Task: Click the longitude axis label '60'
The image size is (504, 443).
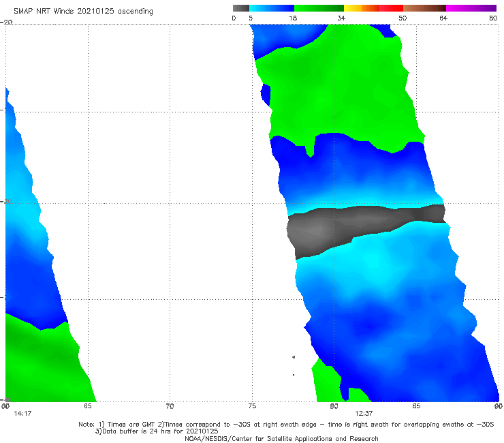Action: (x=5, y=406)
